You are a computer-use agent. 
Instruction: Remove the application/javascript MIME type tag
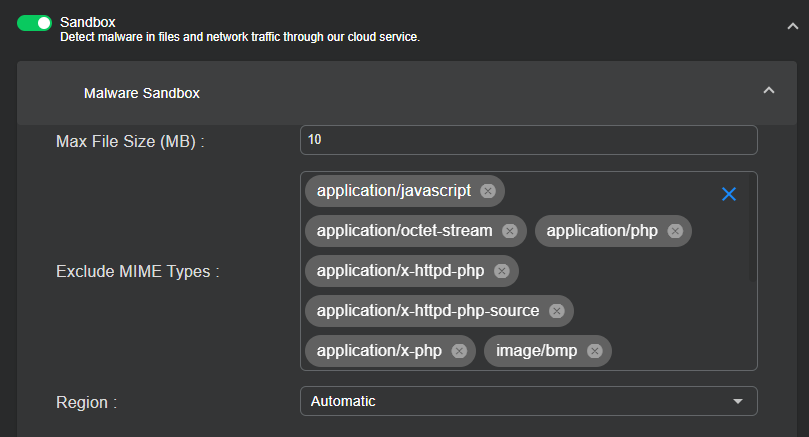(x=487, y=191)
